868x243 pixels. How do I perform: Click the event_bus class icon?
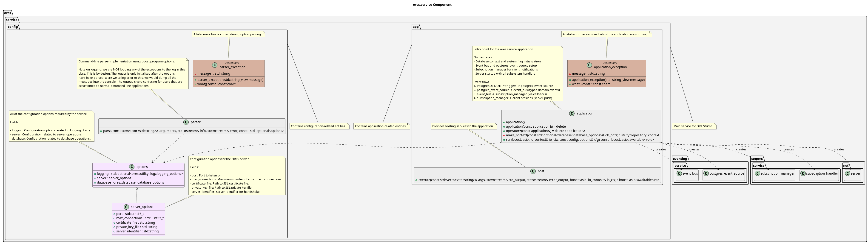[679, 173]
